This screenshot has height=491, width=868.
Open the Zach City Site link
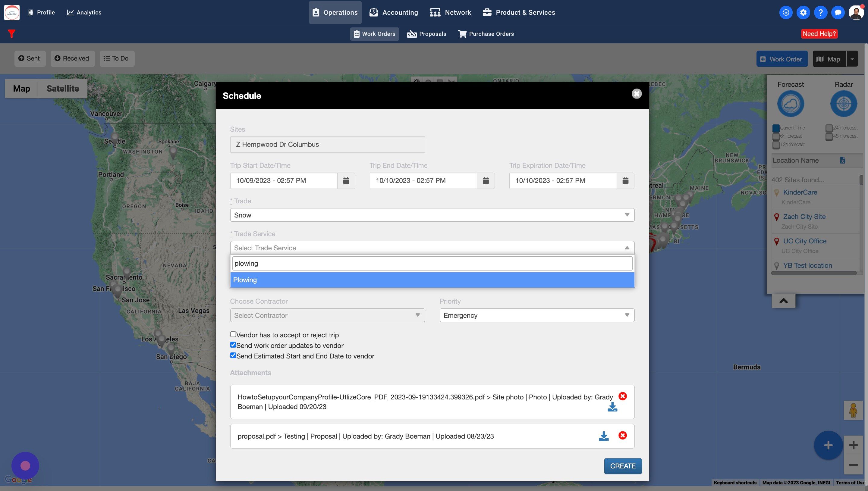click(804, 217)
